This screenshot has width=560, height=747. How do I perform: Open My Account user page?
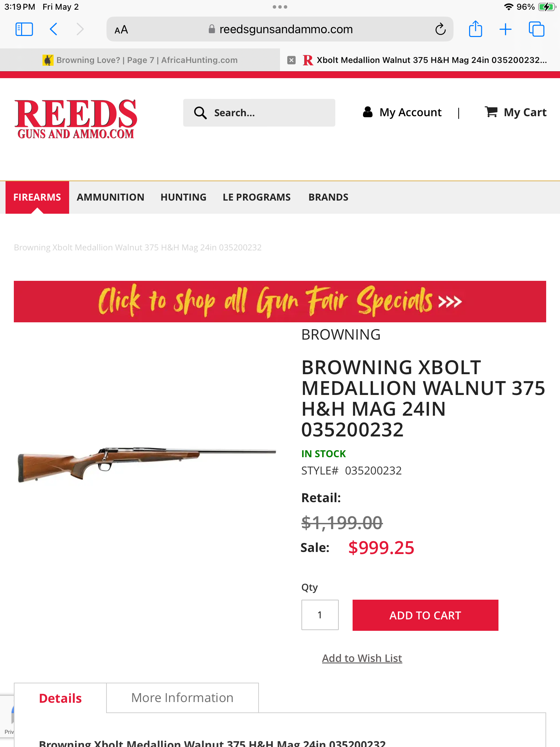402,112
